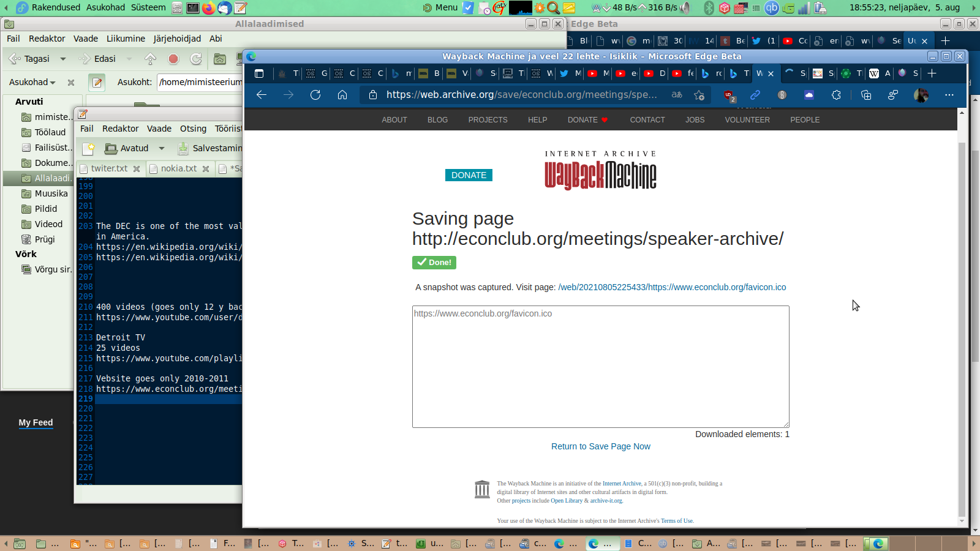
Task: Open Thunderbird launcher in top panel
Action: 225,7
